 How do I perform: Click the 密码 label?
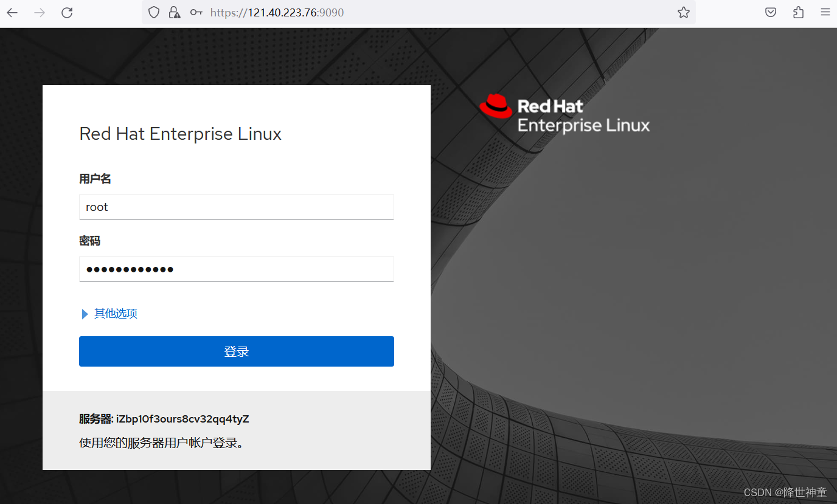coord(89,241)
